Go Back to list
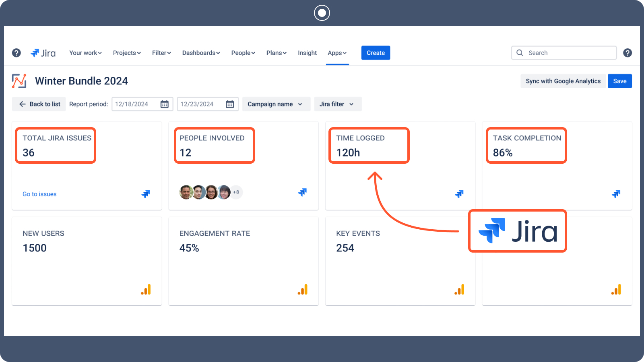Viewport: 644px width, 362px height. [x=39, y=104]
